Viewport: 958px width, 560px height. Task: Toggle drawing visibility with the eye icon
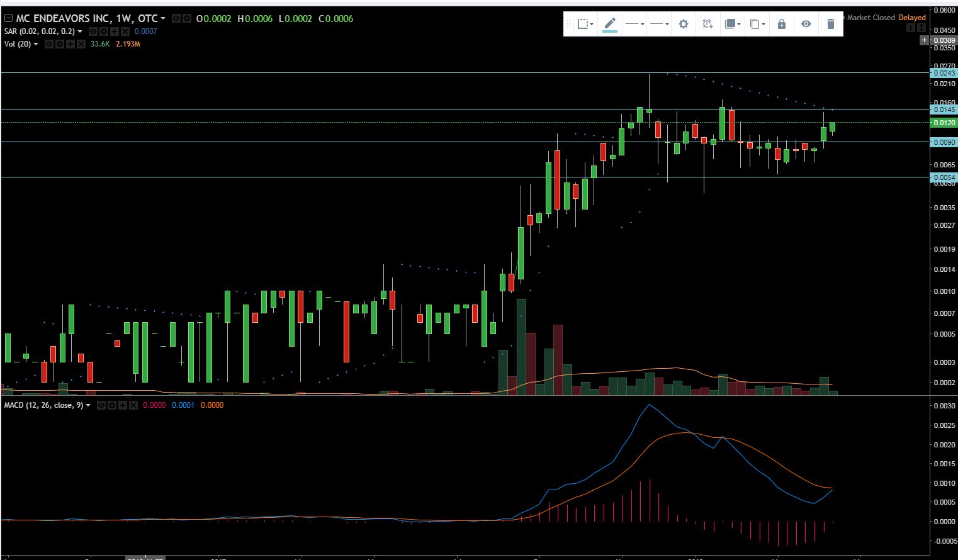coord(806,24)
